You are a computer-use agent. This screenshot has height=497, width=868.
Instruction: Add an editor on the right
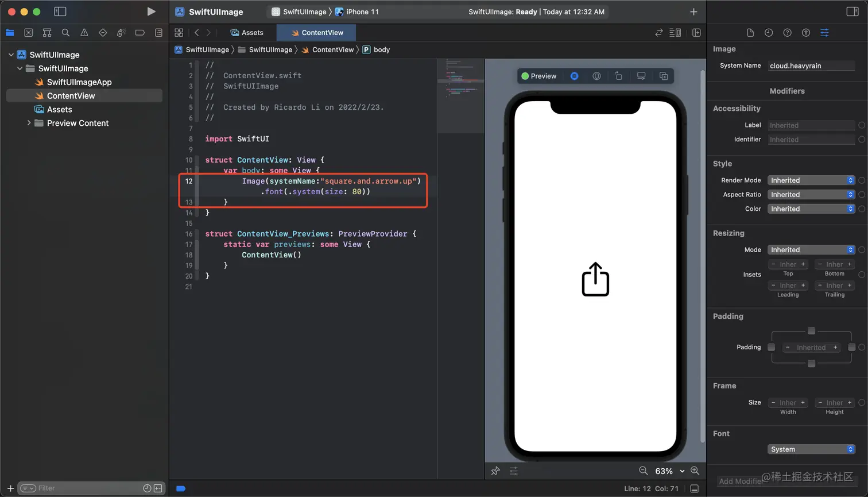point(696,33)
